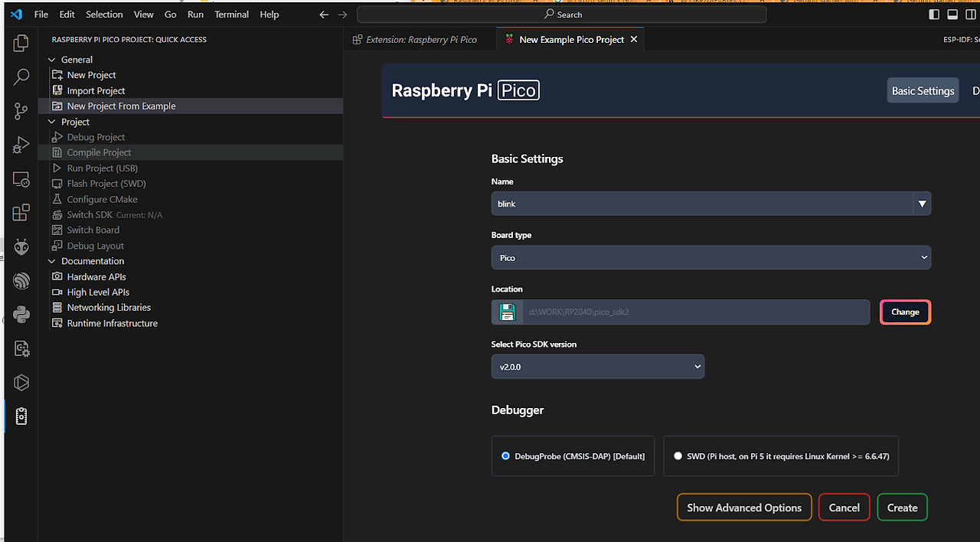This screenshot has height=542, width=980.
Task: Close the New Example Pico Project tab
Action: coord(634,39)
